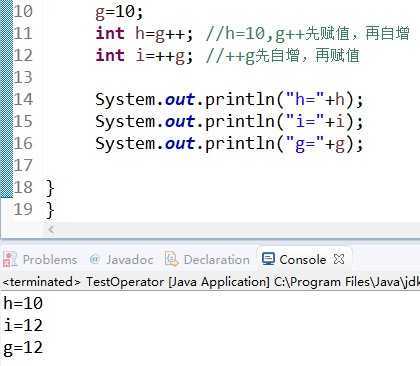The width and height of the screenshot is (420, 366).
Task: Click the Console monitor icon
Action: (268, 259)
